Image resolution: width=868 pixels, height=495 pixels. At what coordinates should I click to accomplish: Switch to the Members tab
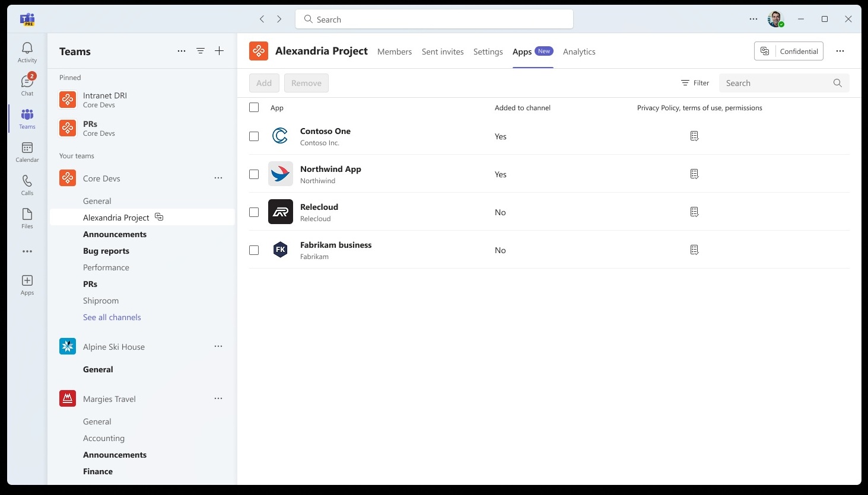pos(395,52)
